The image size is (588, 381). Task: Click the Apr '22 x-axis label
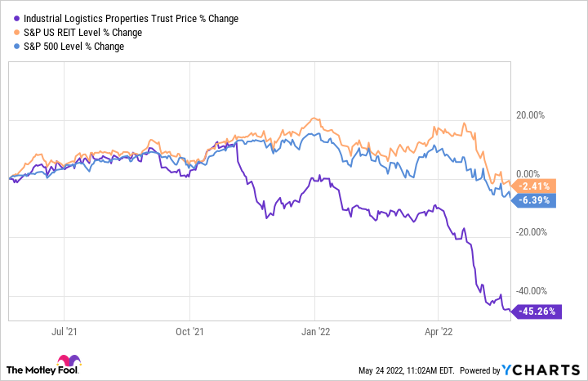coord(438,334)
